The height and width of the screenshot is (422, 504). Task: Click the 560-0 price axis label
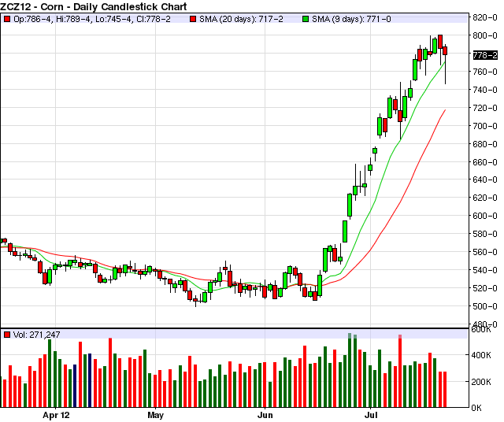(485, 252)
